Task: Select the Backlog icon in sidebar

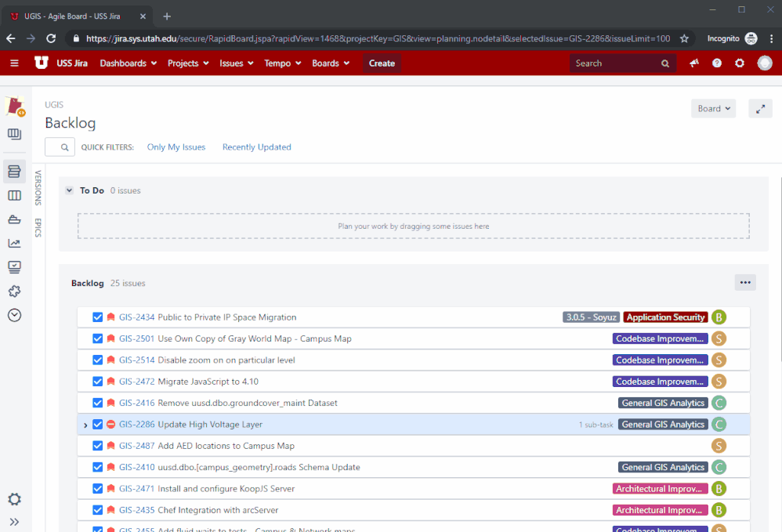Action: pyautogui.click(x=14, y=172)
